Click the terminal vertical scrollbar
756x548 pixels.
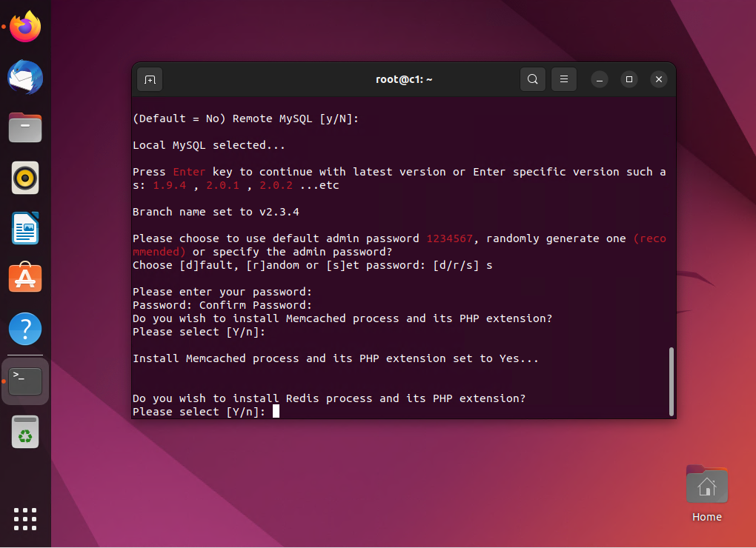pyautogui.click(x=672, y=381)
